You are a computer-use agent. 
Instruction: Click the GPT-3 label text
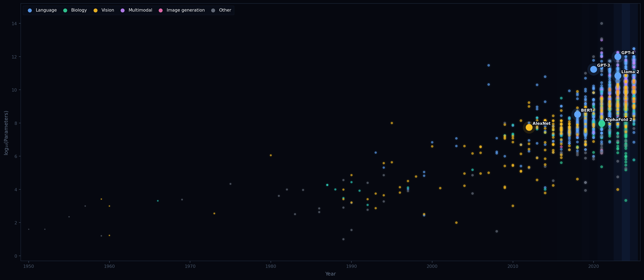(604, 65)
